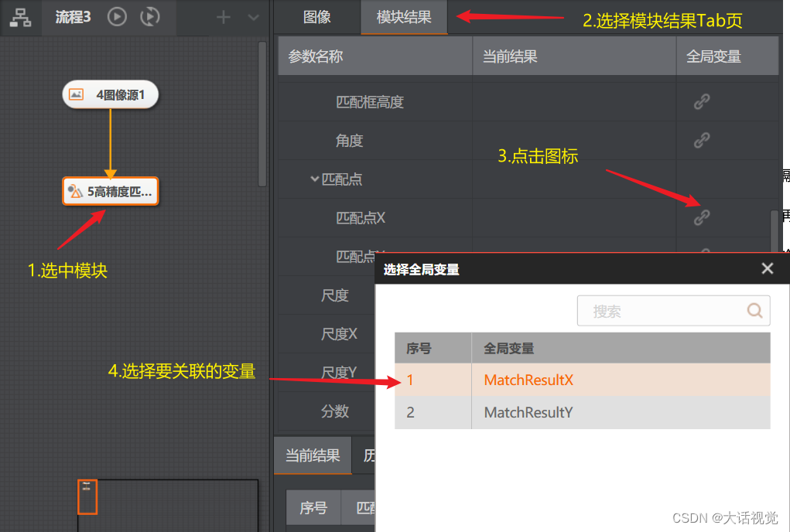Click the minimap navigator viewport
Viewport: 790px width, 532px height.
(x=87, y=496)
